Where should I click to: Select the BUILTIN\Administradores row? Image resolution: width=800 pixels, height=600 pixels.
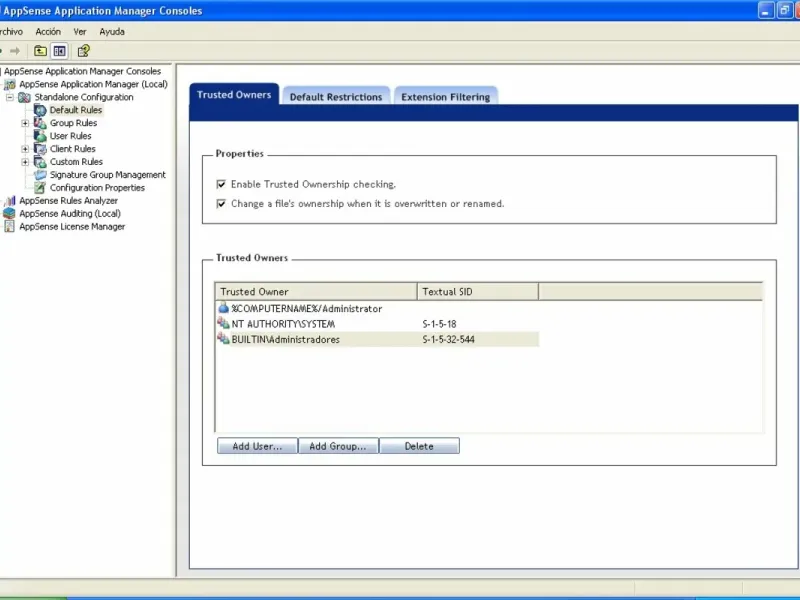click(378, 339)
